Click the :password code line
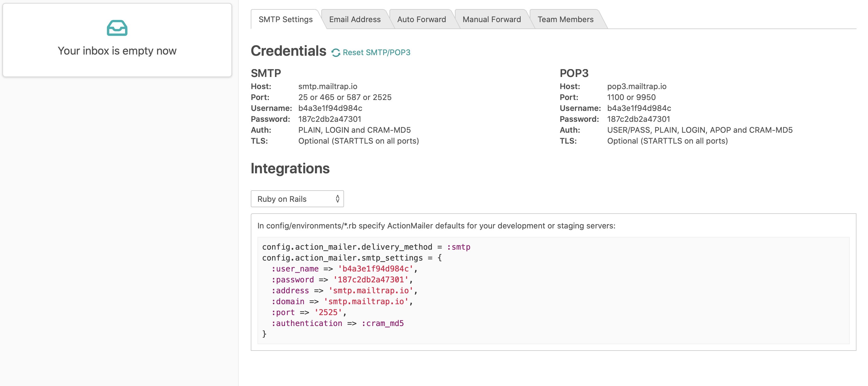Screen dimensions: 868x386 coord(342,280)
